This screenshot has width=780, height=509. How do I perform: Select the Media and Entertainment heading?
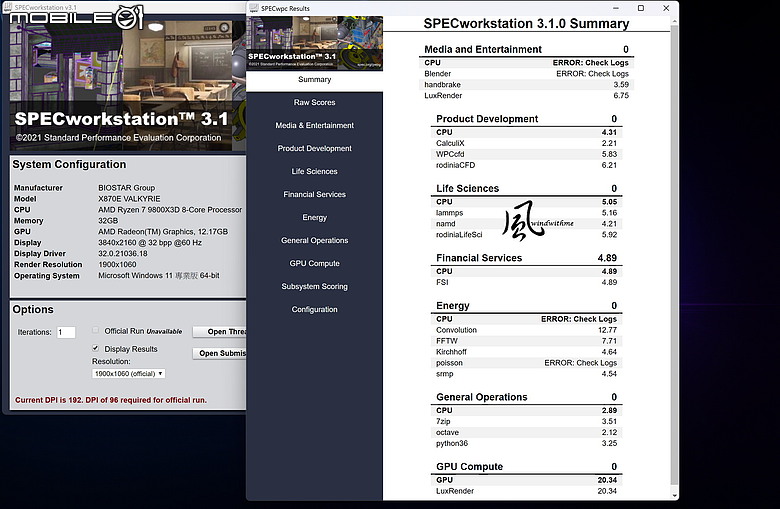pyautogui.click(x=483, y=49)
